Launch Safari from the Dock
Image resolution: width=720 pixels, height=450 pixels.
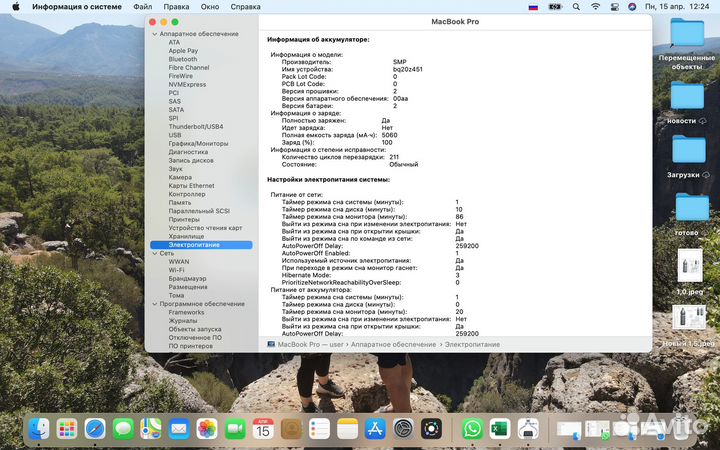coord(95,429)
